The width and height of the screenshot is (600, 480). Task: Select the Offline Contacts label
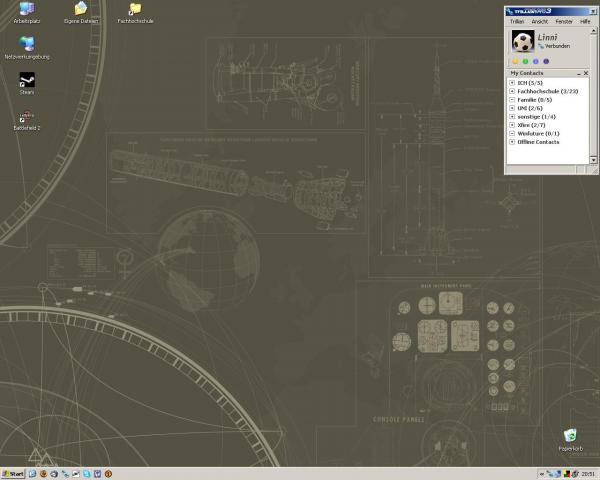538,142
